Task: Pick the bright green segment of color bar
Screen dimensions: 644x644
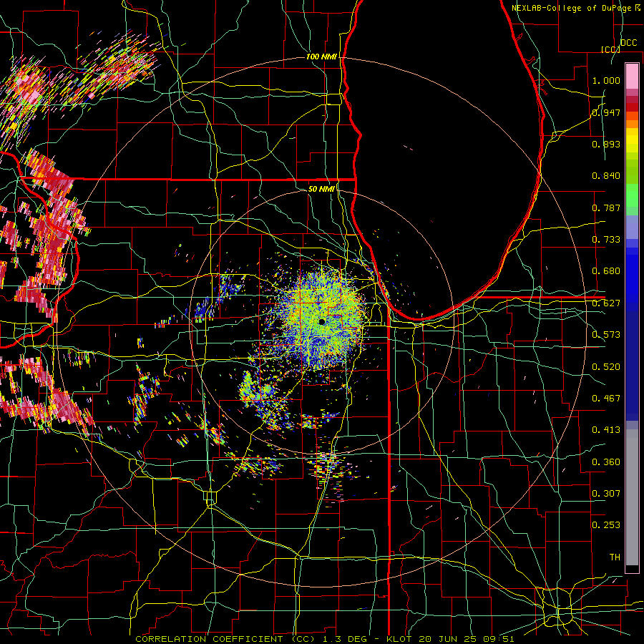Action: [632, 195]
